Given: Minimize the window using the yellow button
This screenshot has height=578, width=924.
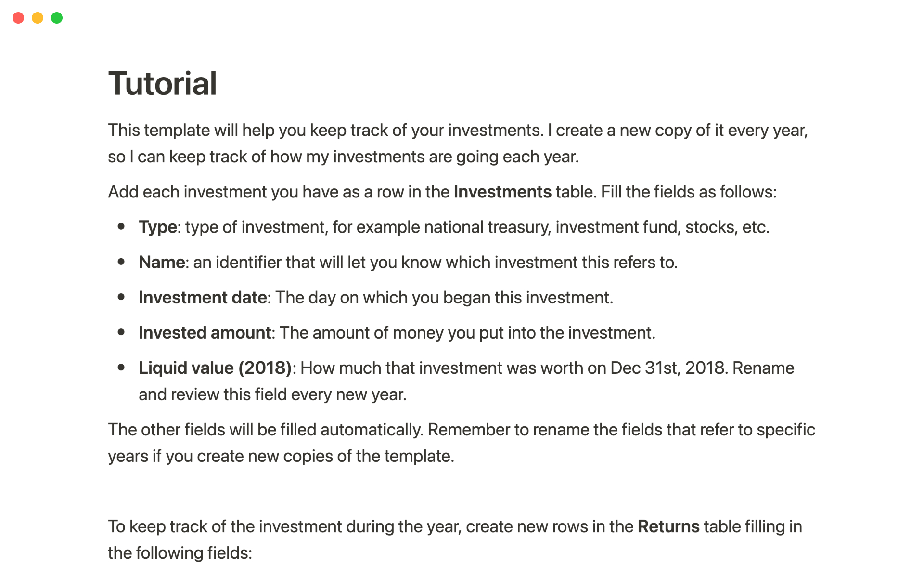Looking at the screenshot, I should point(38,18).
